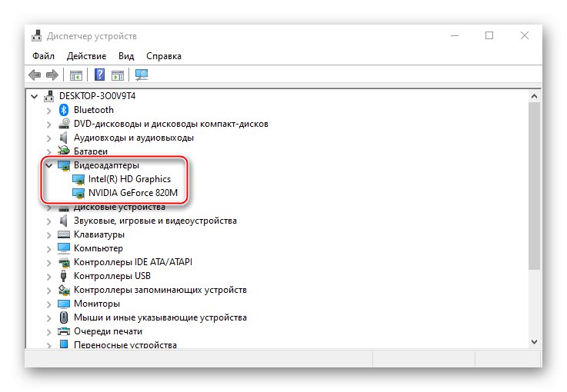Select the Очереди печати label
This screenshot has width=567, height=392.
point(108,331)
